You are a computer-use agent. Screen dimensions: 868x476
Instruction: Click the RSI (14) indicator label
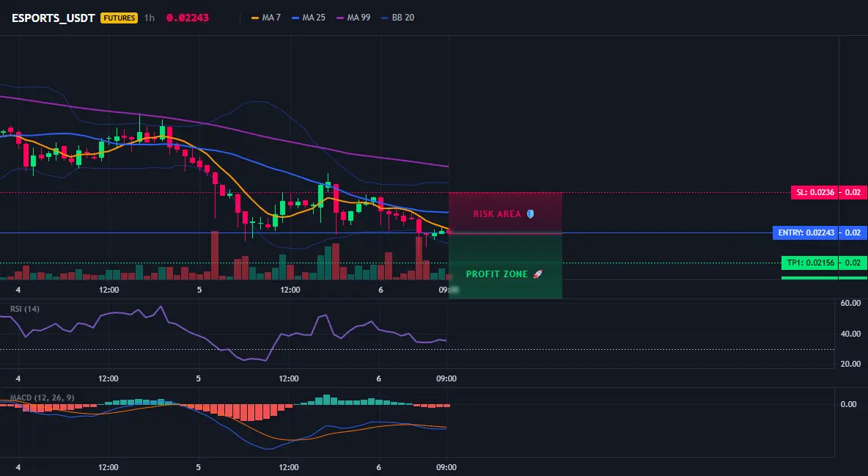25,309
